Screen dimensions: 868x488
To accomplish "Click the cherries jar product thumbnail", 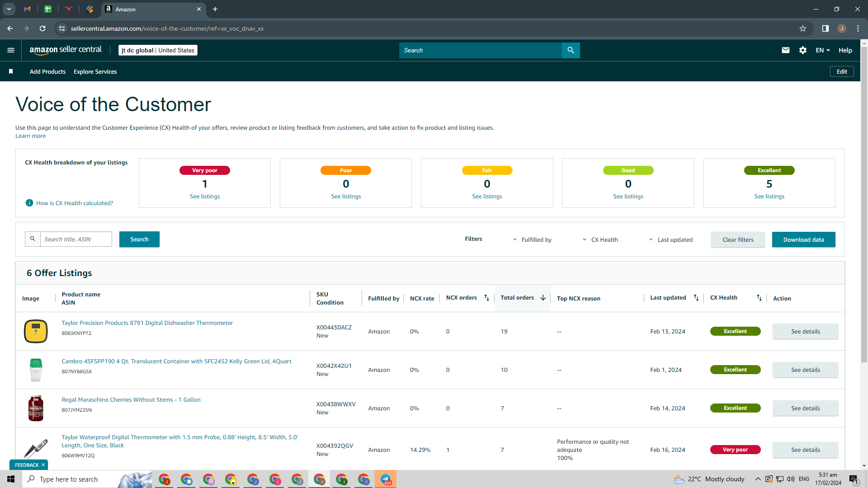I will point(36,408).
